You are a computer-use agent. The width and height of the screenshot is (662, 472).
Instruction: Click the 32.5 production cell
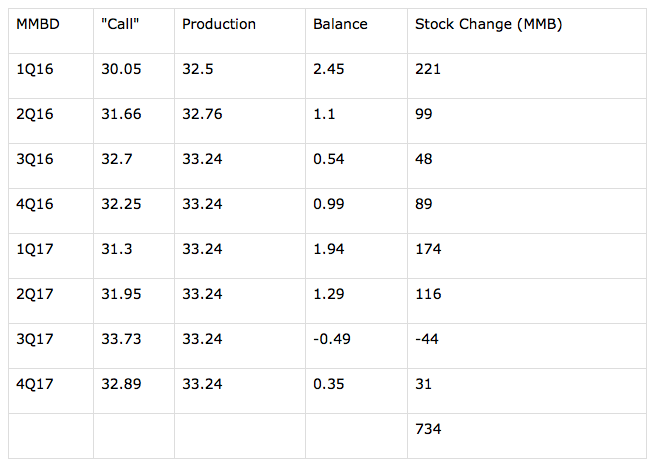pos(198,69)
